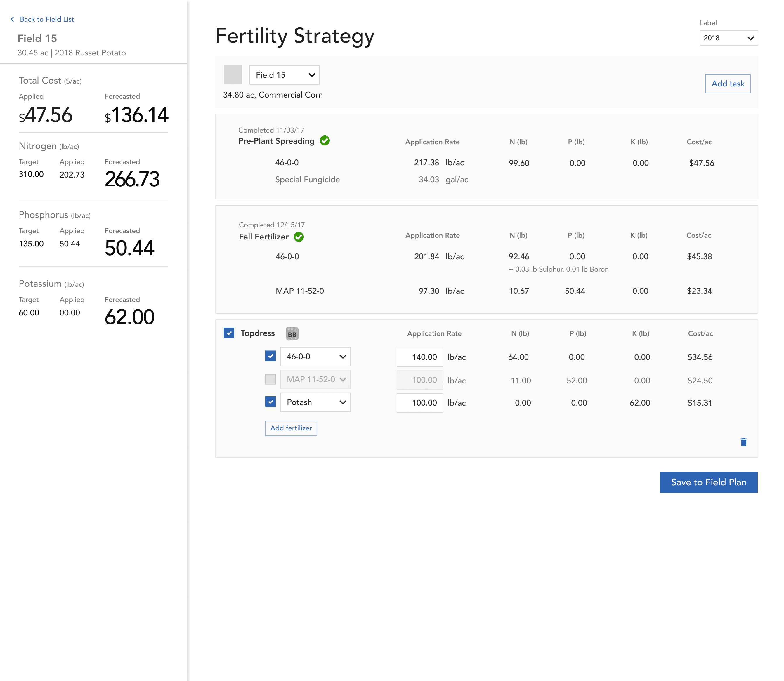The height and width of the screenshot is (681, 784).
Task: Expand the 46-0-0 fertilizer dropdown in Topdress
Action: pos(315,357)
